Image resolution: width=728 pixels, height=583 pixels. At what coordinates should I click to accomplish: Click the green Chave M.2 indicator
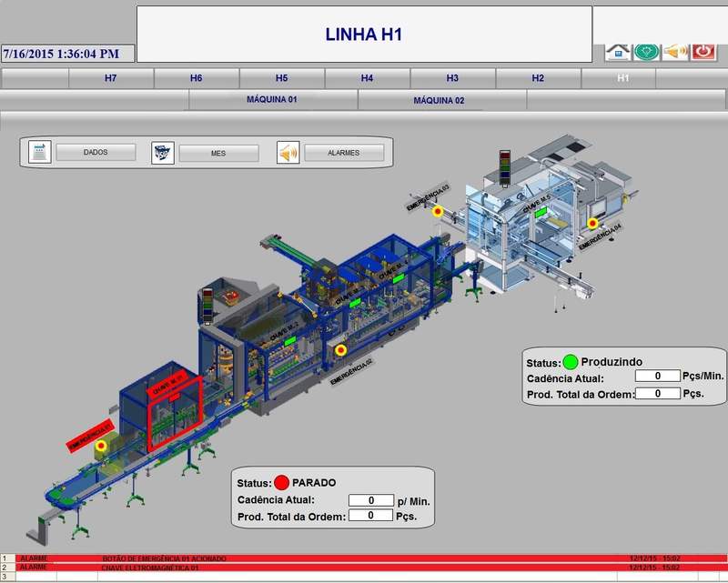pyautogui.click(x=290, y=341)
